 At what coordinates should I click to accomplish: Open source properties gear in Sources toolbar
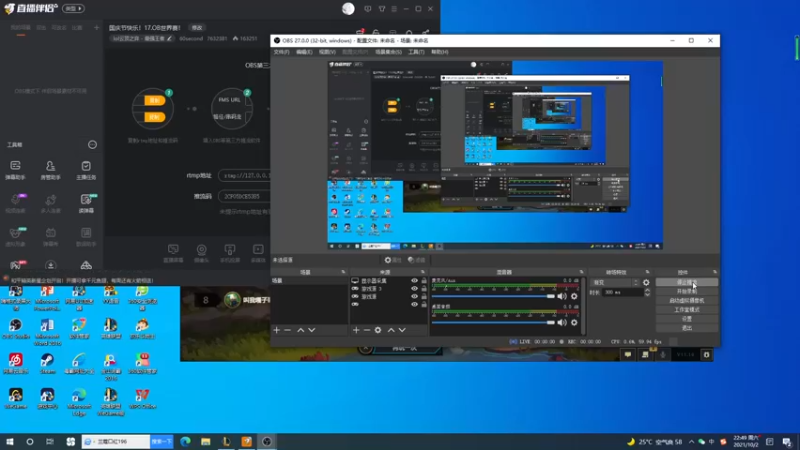pyautogui.click(x=378, y=330)
